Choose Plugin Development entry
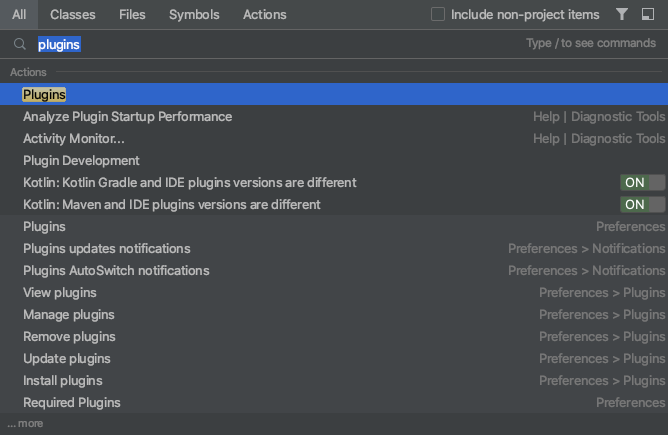The width and height of the screenshot is (668, 435). tap(81, 161)
